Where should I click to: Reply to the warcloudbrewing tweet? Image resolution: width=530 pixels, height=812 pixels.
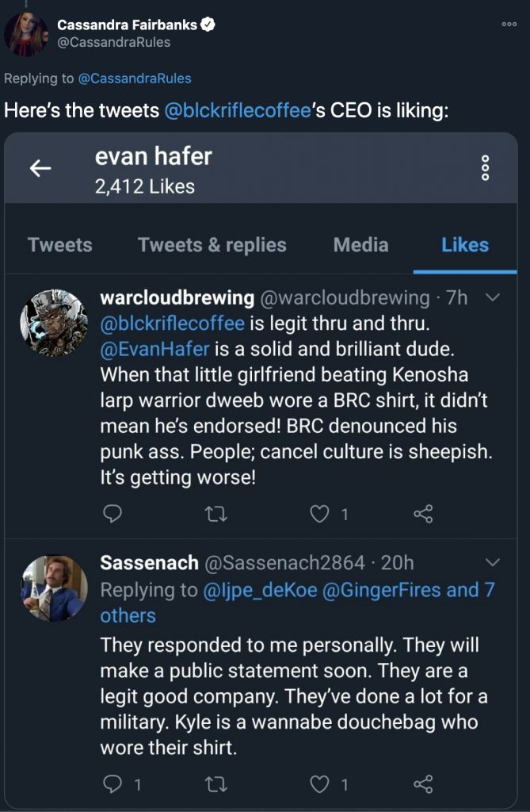113,515
